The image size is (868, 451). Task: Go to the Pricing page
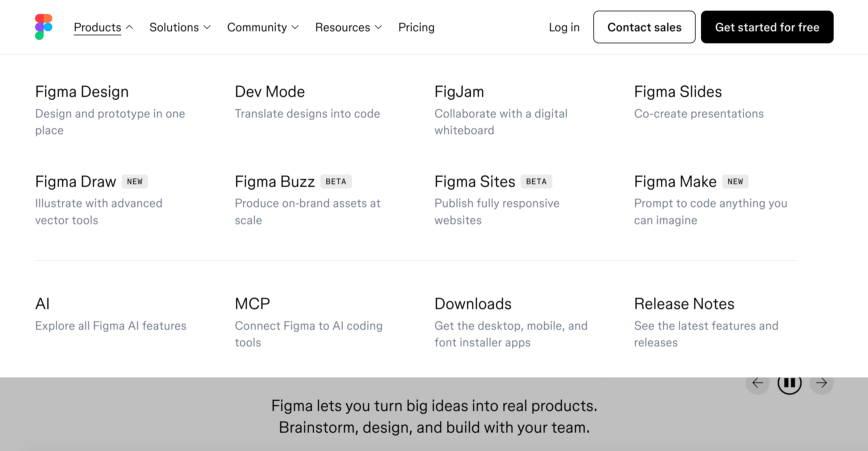(416, 27)
